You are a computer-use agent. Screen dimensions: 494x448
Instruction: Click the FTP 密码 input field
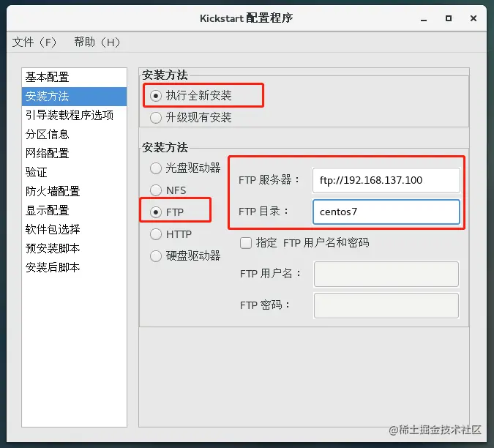point(386,305)
